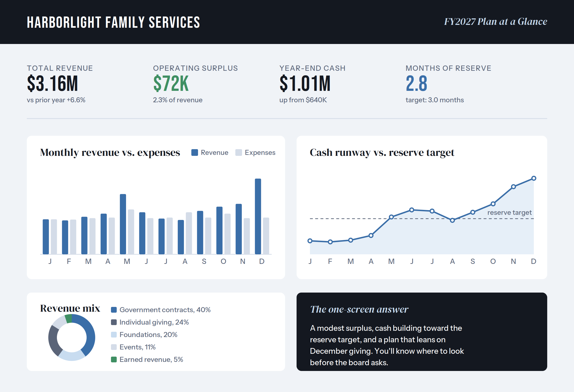Click the 'S' month label on cash chart
Image resolution: width=574 pixels, height=392 pixels.
(x=473, y=261)
